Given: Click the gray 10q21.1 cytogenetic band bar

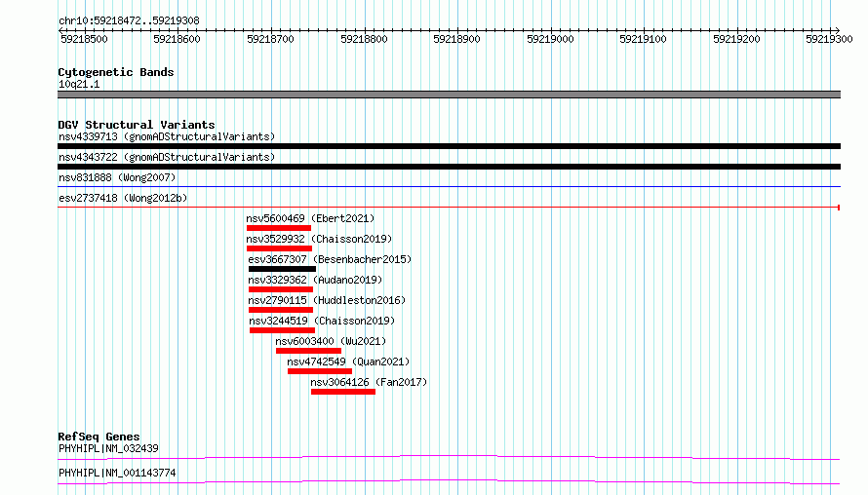Looking at the screenshot, I should click(x=449, y=95).
